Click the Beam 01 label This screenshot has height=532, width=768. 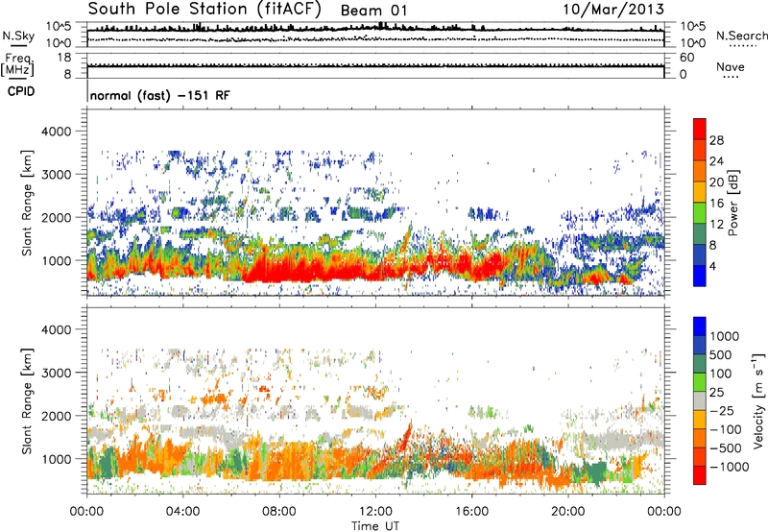373,11
